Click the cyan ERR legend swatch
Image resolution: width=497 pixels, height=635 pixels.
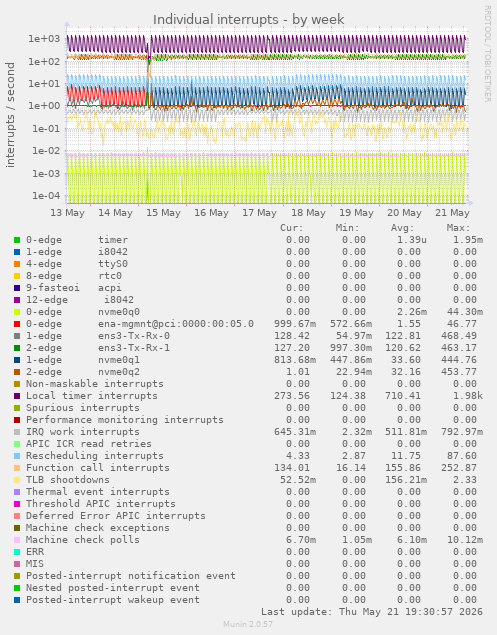tap(17, 552)
